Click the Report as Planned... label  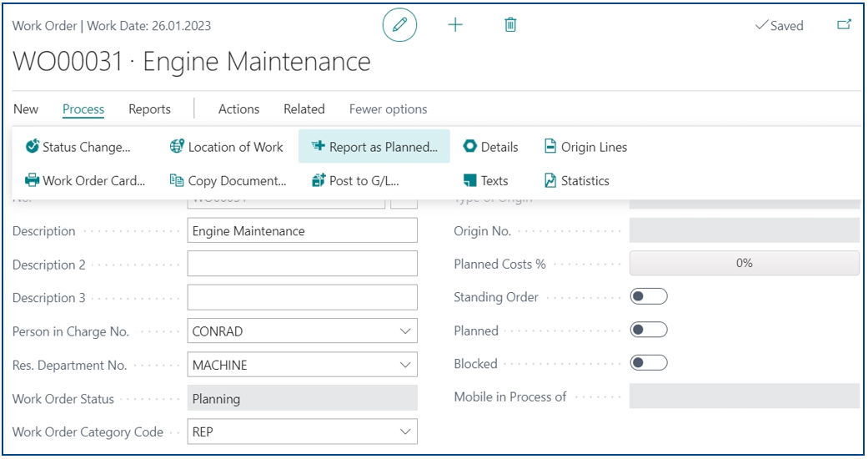pyautogui.click(x=383, y=147)
